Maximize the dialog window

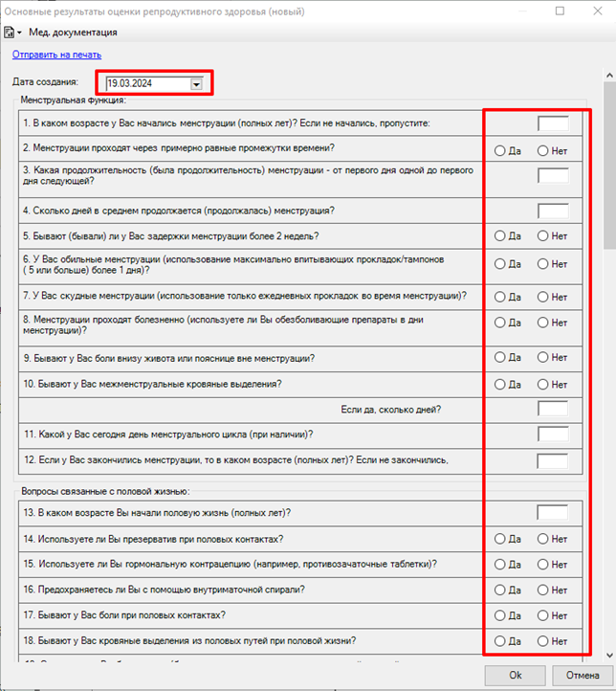(560, 11)
